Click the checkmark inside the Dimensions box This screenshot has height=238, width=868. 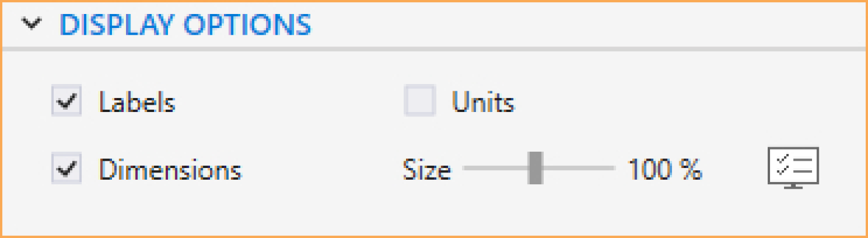point(67,169)
